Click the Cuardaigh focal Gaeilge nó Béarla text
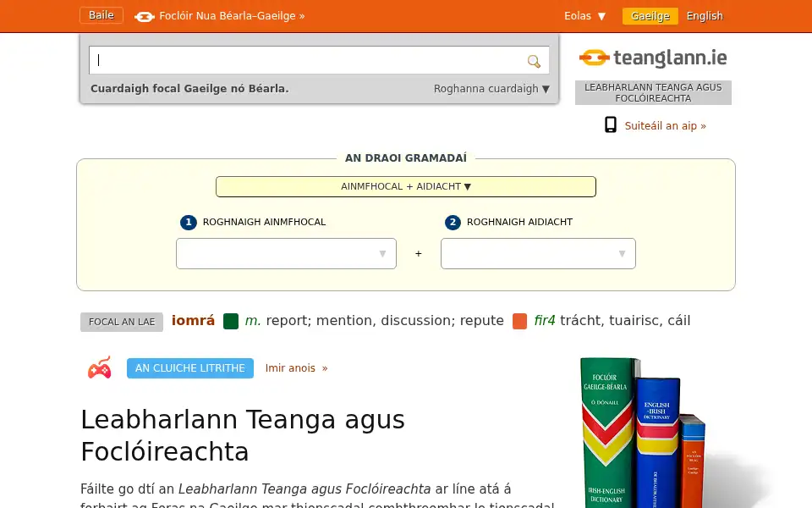The width and height of the screenshot is (812, 508). pyautogui.click(x=189, y=89)
